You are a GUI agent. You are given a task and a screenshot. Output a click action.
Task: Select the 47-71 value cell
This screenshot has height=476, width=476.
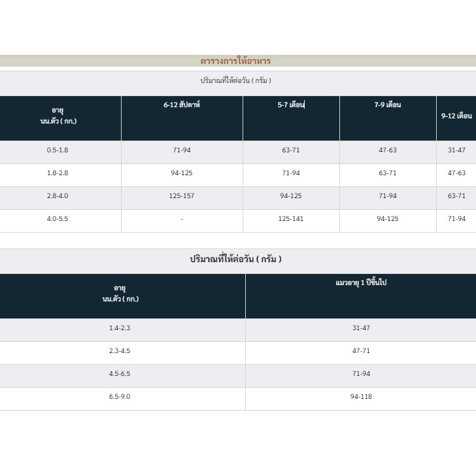pyautogui.click(x=361, y=351)
